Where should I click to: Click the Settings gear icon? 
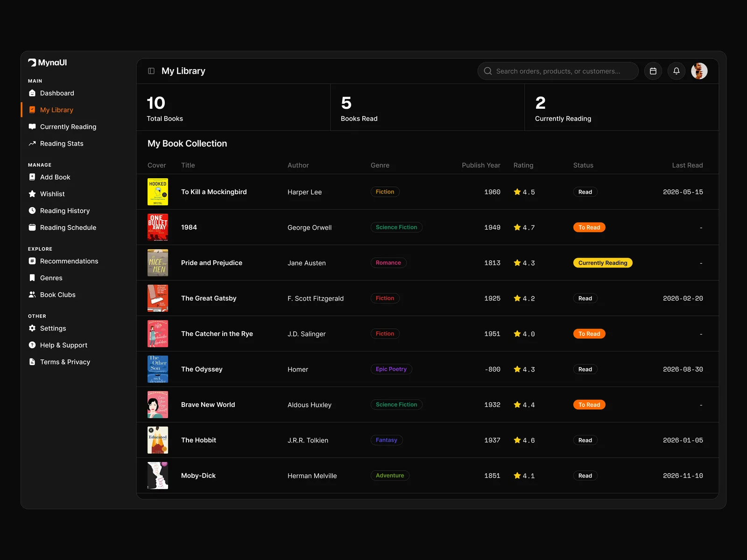point(32,328)
